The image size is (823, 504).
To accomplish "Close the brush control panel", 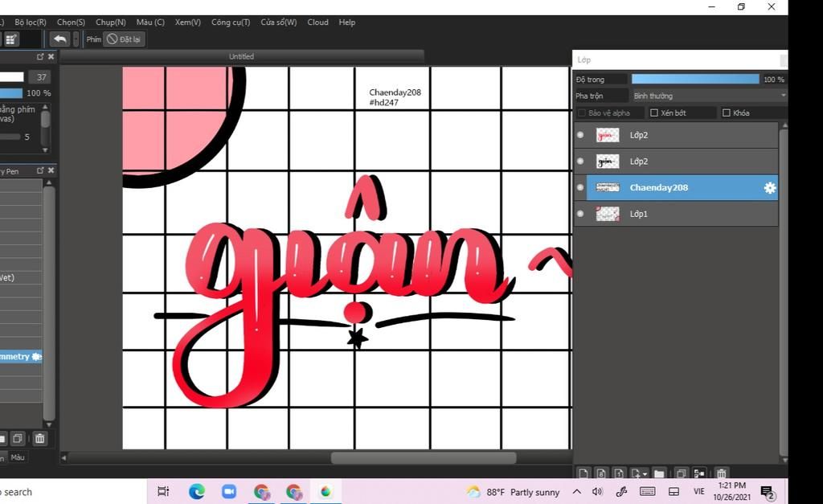I will [x=51, y=56].
